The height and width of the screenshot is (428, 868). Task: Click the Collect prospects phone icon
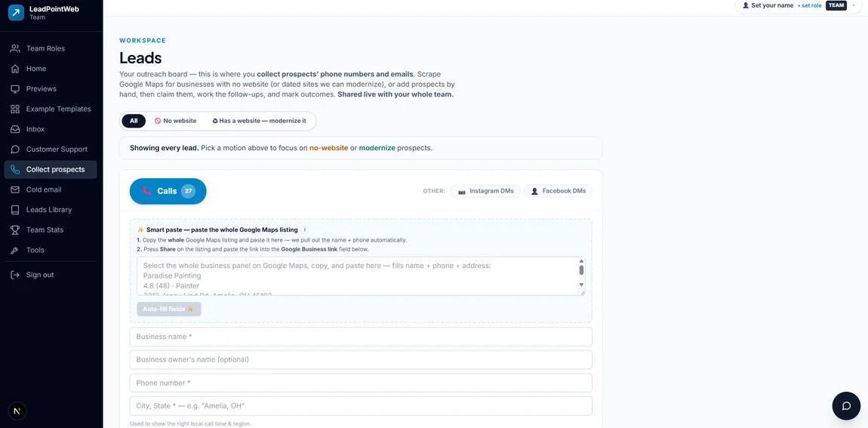[x=16, y=169]
